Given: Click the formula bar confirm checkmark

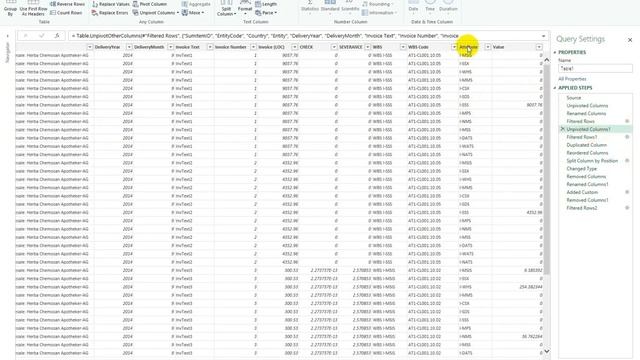Looking at the screenshot, I should (41, 36).
